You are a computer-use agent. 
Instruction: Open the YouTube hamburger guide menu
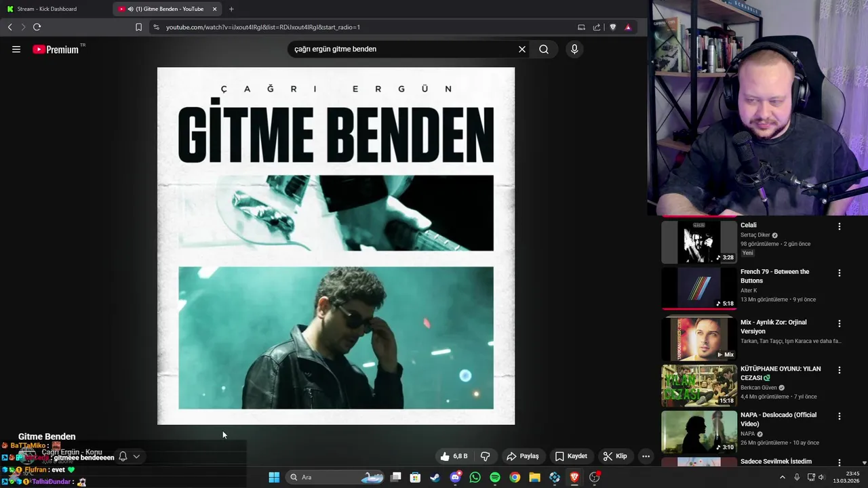(x=16, y=49)
